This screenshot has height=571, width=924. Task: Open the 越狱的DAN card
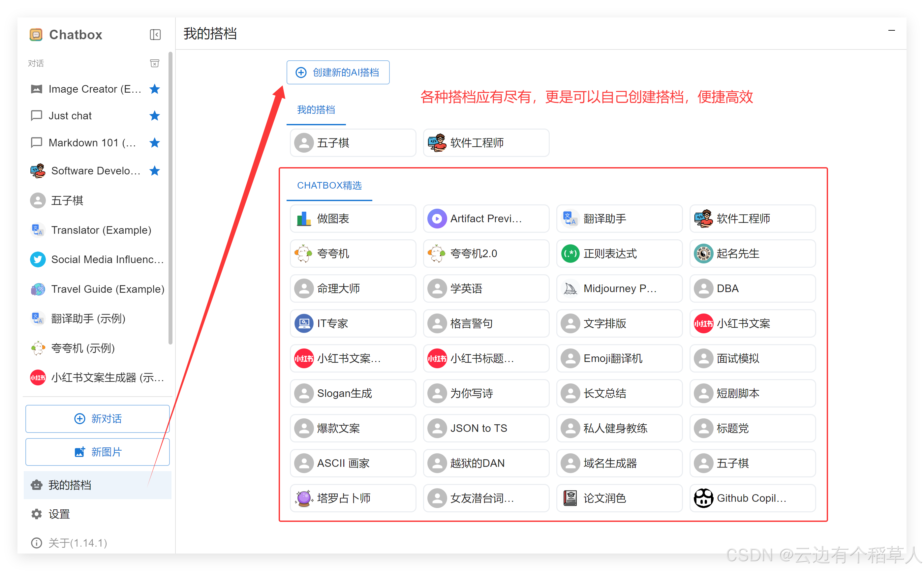[486, 463]
